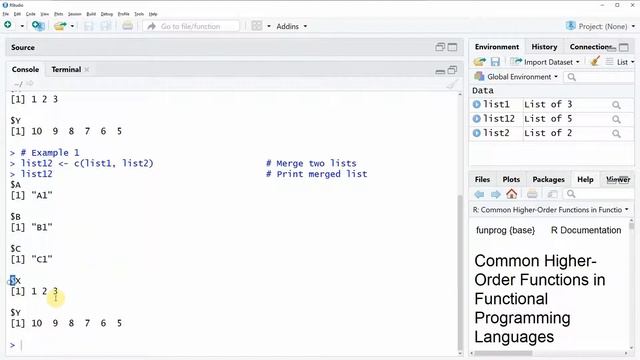Click the Help forward arrow
640x360 pixels.
496,194
